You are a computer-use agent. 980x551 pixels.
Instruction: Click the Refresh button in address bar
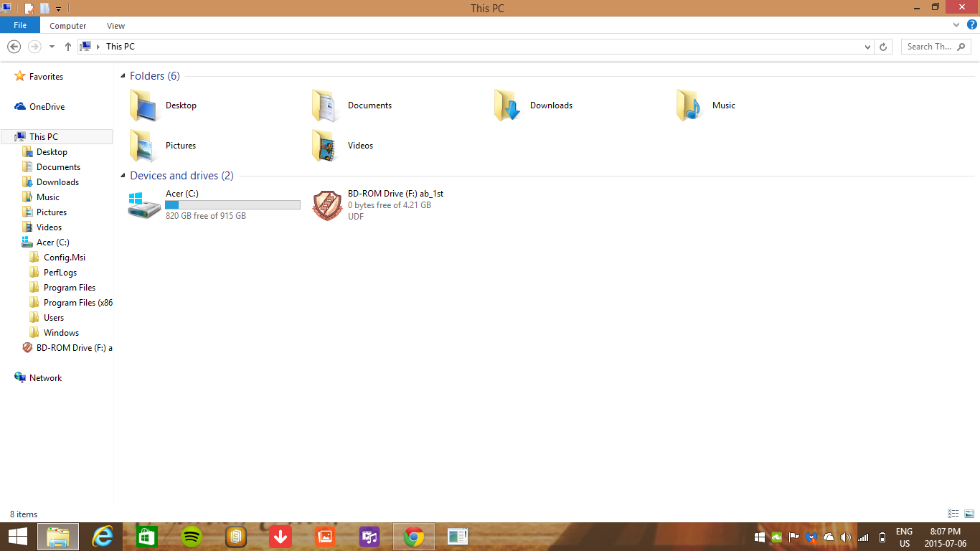coord(883,47)
